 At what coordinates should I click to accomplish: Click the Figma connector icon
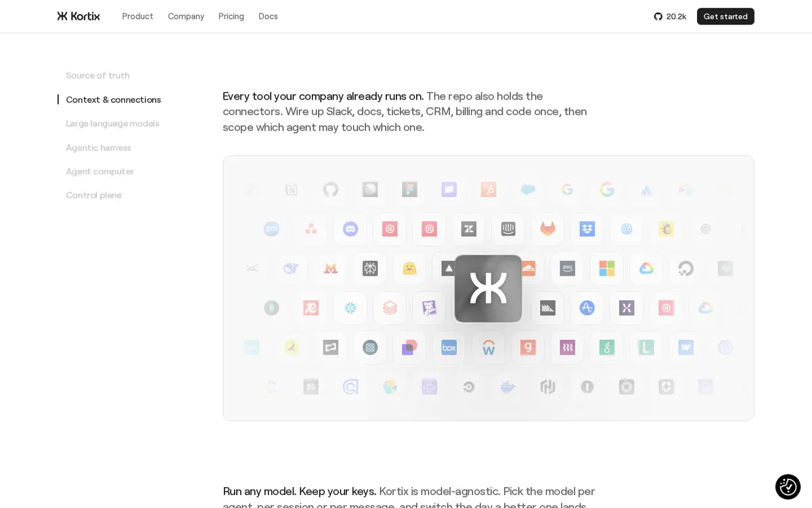pyautogui.click(x=409, y=190)
